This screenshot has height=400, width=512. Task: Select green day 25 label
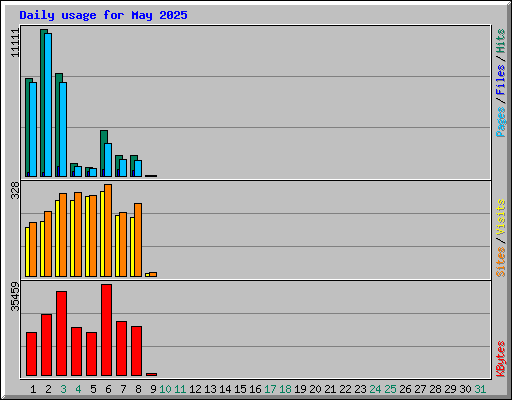[390, 389]
